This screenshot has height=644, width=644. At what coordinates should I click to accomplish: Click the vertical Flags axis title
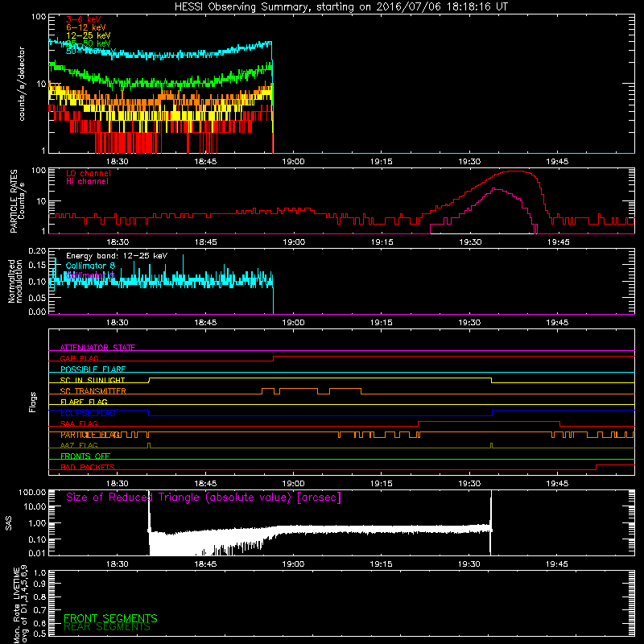click(33, 402)
